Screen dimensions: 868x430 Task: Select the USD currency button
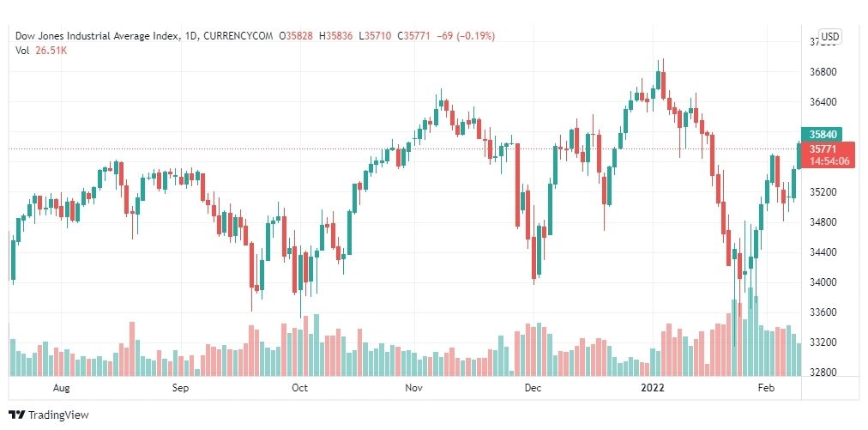tap(829, 37)
